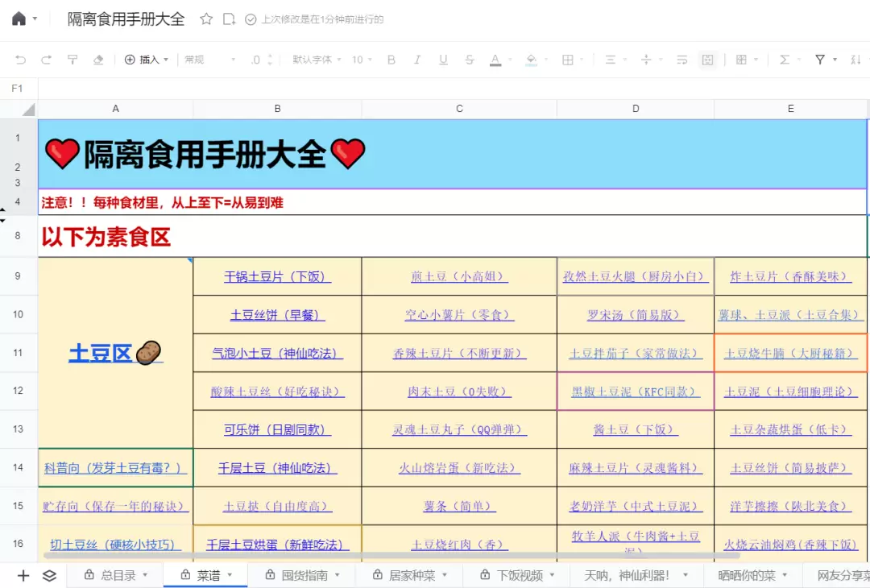870x588 pixels.
Task: Select the format painter tool
Action: (x=72, y=60)
